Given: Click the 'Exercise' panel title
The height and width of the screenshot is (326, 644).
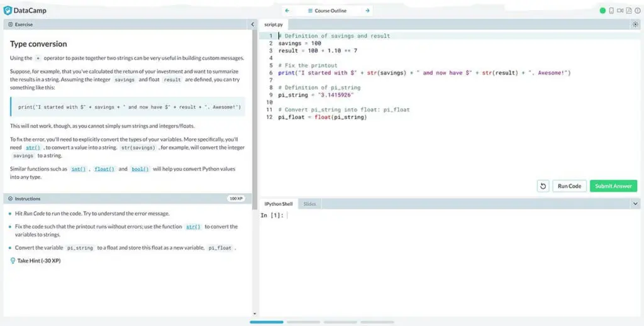Looking at the screenshot, I should (x=24, y=24).
